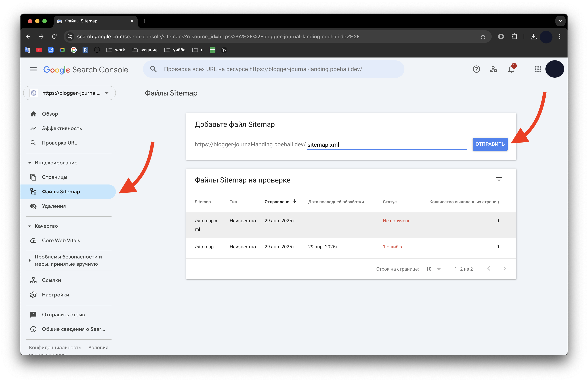Expand Проблемы безопасности и меры section

coord(30,260)
